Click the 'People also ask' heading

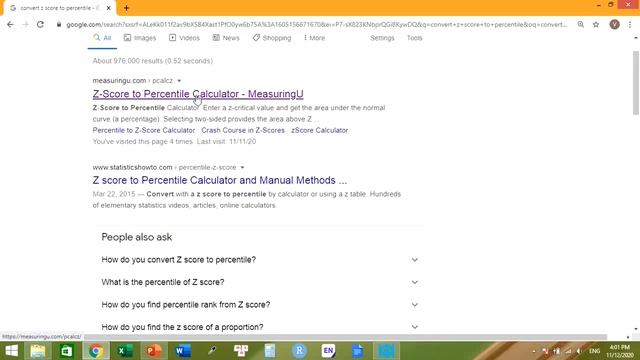coord(137,237)
